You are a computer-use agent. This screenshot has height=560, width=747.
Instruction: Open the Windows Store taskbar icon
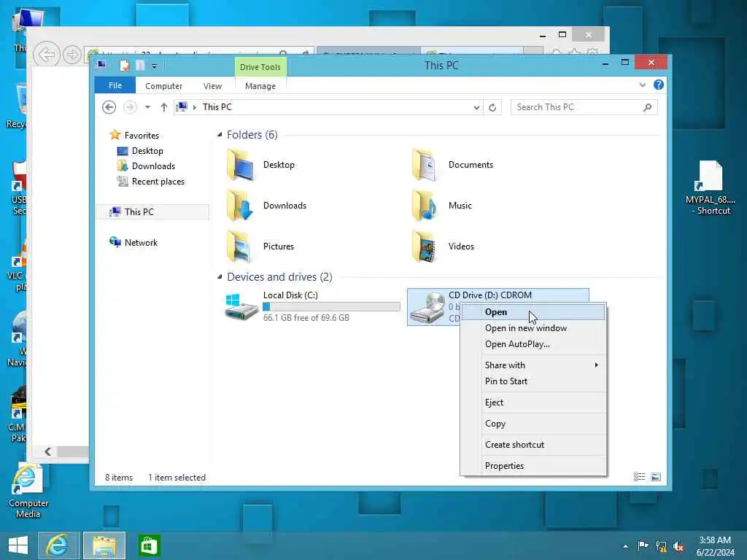pos(149,545)
